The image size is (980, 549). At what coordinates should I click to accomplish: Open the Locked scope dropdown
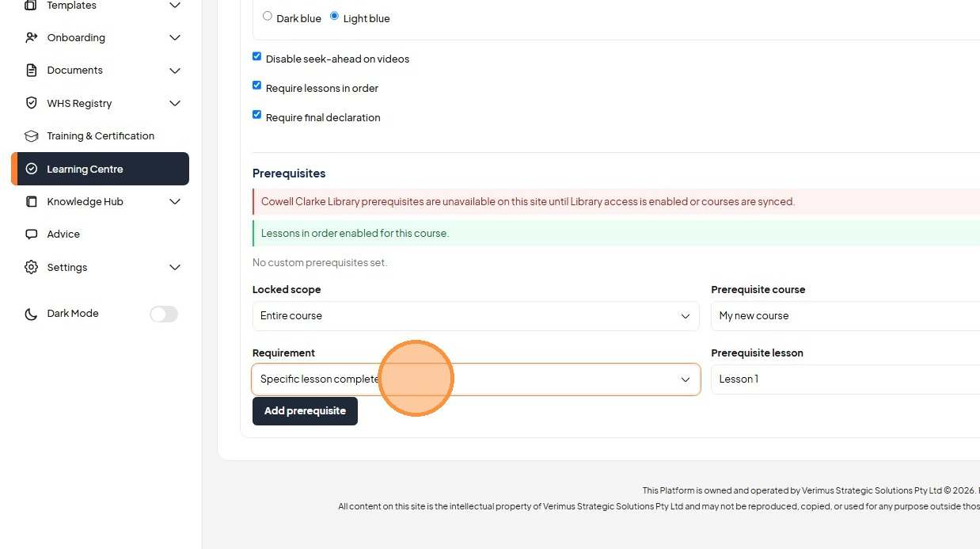pyautogui.click(x=476, y=316)
